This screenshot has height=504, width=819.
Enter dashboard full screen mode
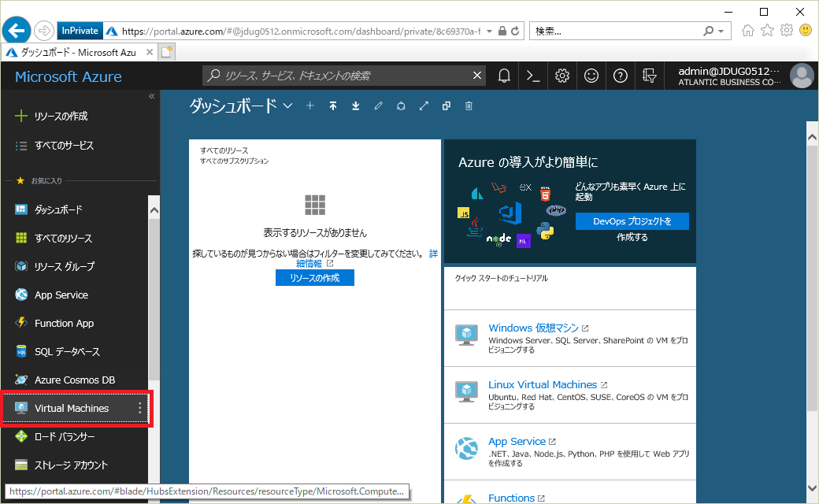click(424, 106)
